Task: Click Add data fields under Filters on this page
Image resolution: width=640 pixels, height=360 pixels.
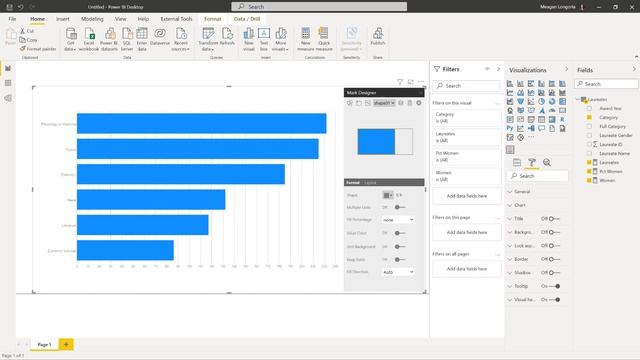Action: (467, 232)
